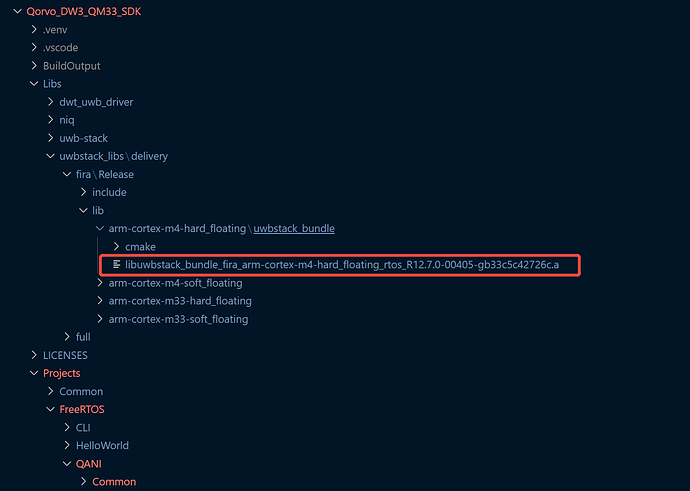Expand the LICENSES folder
This screenshot has height=491, width=690.
pyautogui.click(x=65, y=355)
